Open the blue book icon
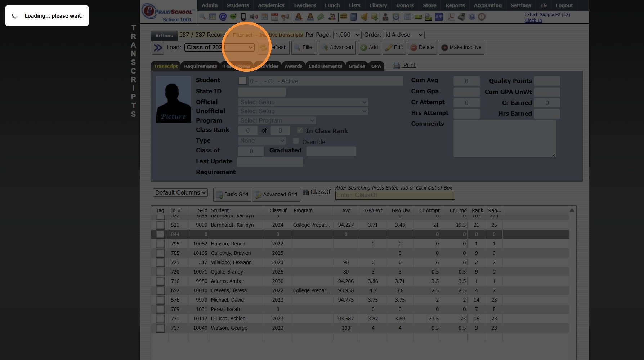The width and height of the screenshot is (644, 360). coord(353,17)
